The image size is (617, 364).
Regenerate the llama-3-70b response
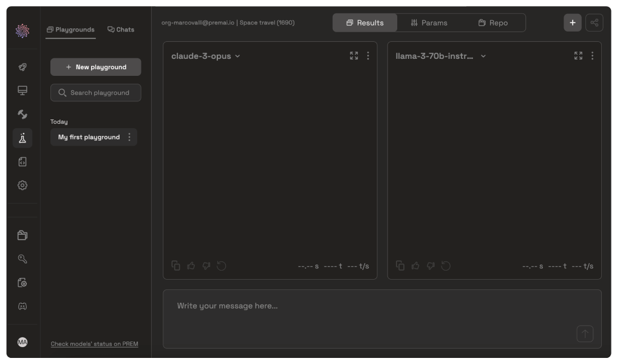click(x=446, y=266)
